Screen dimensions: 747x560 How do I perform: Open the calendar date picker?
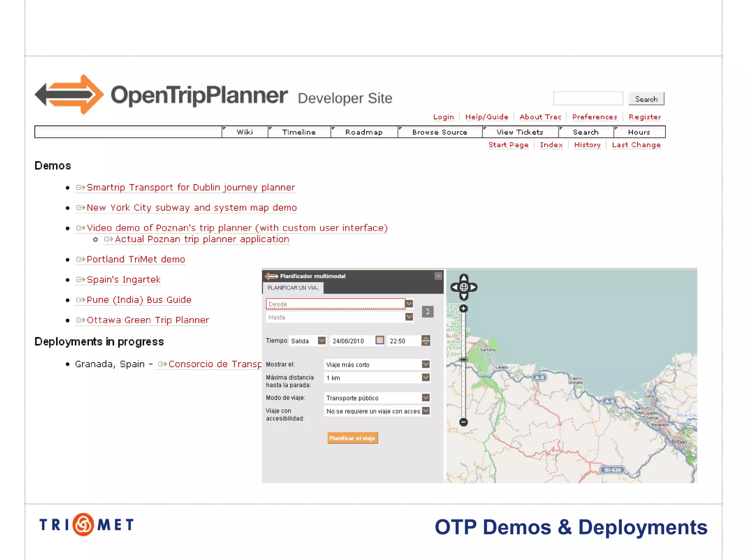pyautogui.click(x=380, y=341)
